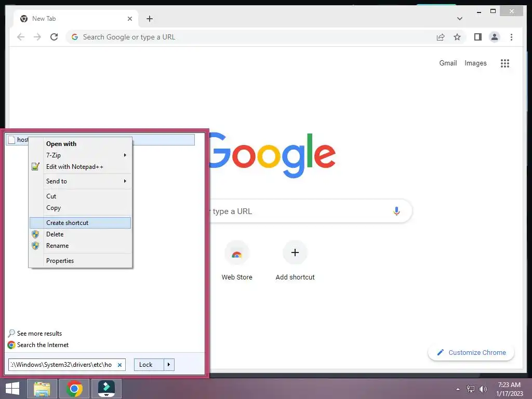
Task: Open the Images link
Action: pyautogui.click(x=475, y=63)
